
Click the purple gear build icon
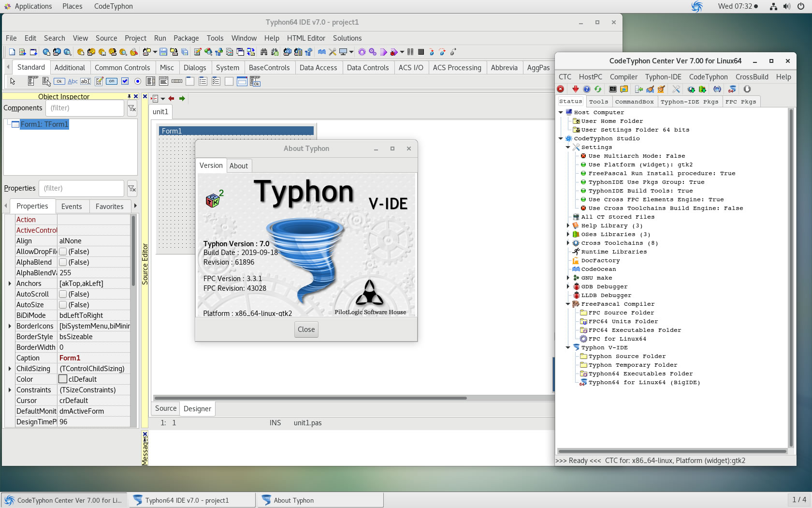[x=362, y=52]
